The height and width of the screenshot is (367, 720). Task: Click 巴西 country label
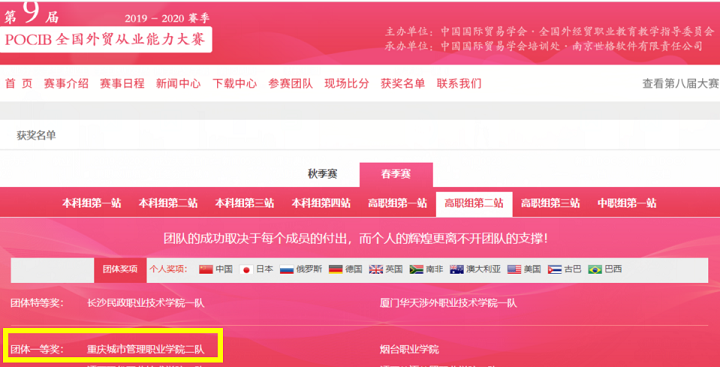tap(613, 270)
